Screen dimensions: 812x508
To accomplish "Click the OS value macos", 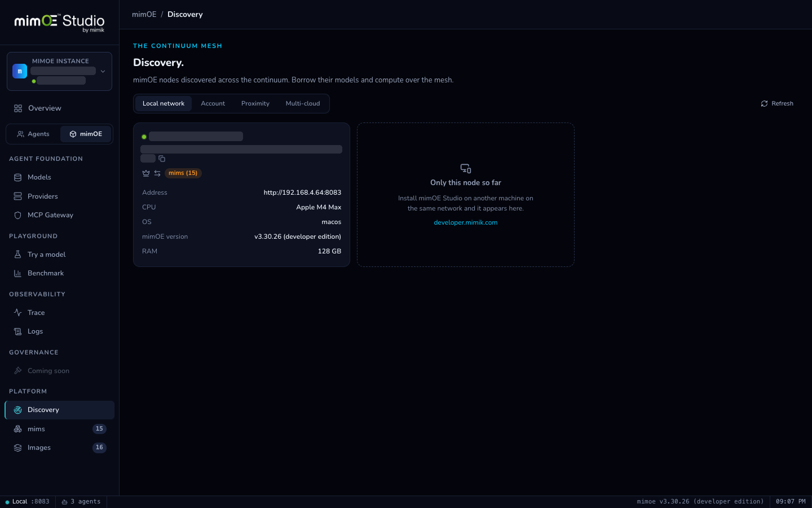I will pyautogui.click(x=332, y=222).
